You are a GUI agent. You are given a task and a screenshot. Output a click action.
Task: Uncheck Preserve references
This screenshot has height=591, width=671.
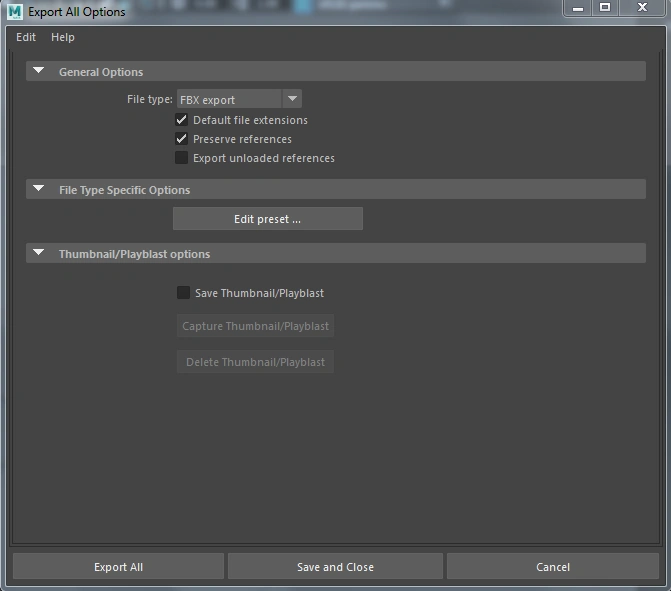click(181, 139)
